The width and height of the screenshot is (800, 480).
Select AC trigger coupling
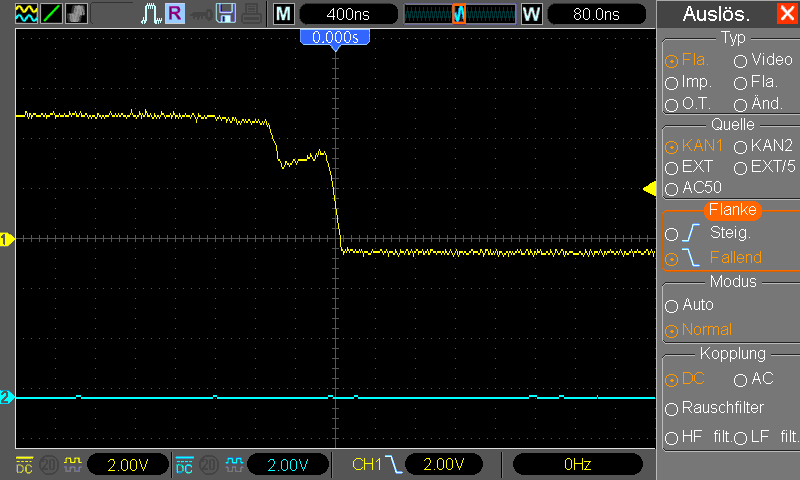pyautogui.click(x=754, y=379)
